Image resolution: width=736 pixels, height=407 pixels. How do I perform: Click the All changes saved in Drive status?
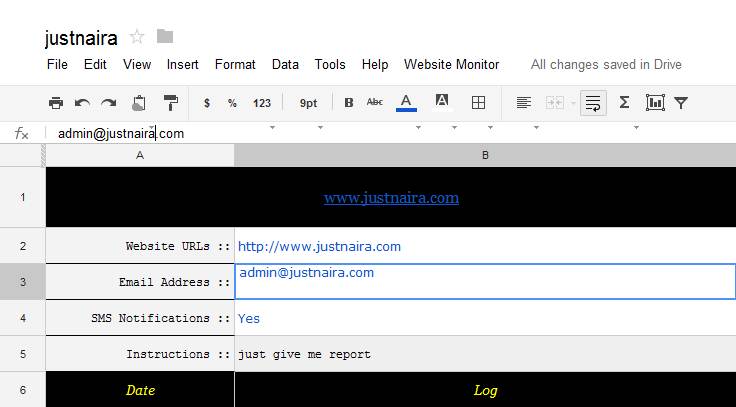click(x=606, y=64)
